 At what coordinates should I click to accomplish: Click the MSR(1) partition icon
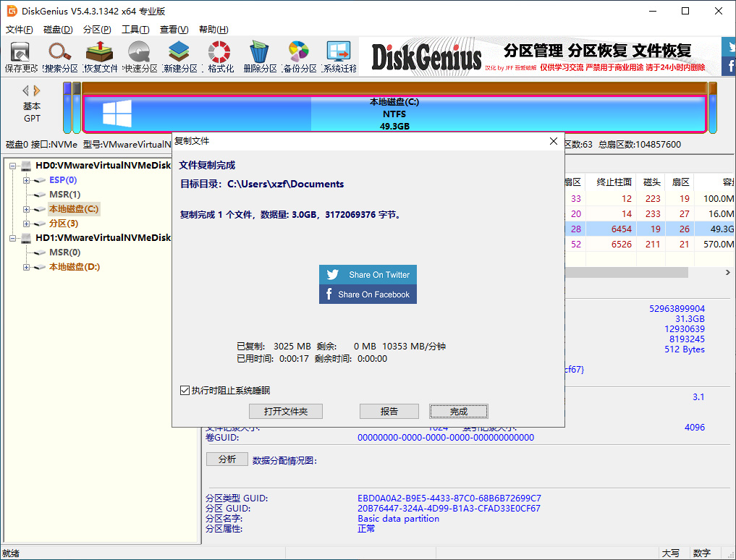(41, 195)
